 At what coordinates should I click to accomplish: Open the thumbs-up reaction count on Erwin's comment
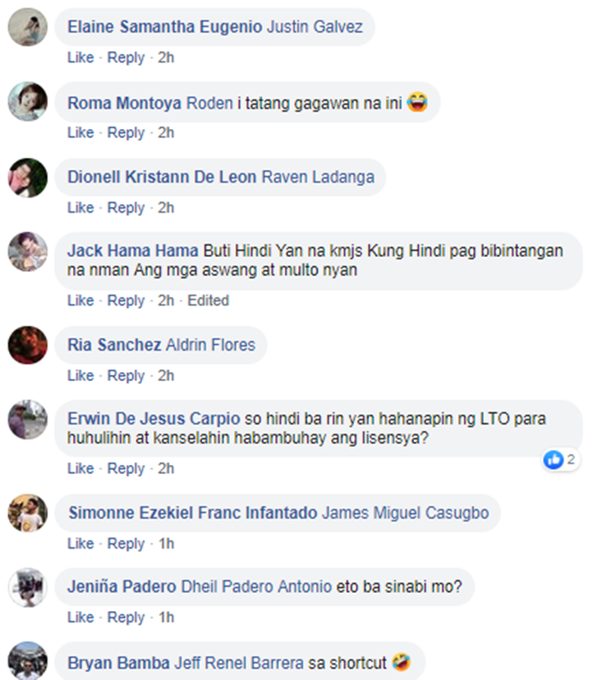point(560,460)
